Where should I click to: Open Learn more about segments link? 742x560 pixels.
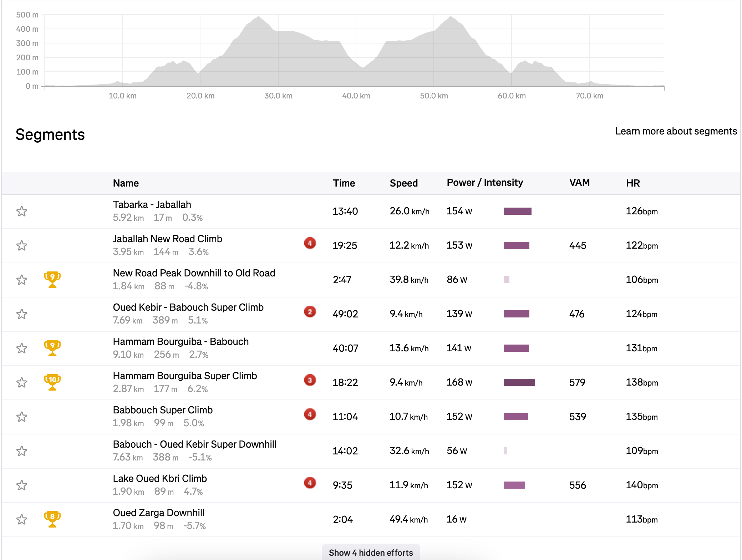[x=676, y=131]
